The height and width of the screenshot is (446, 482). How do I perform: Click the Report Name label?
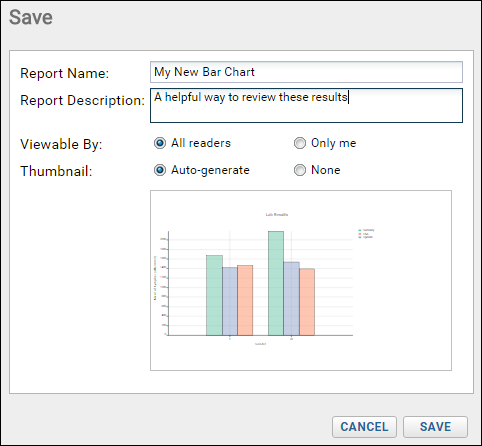click(65, 73)
